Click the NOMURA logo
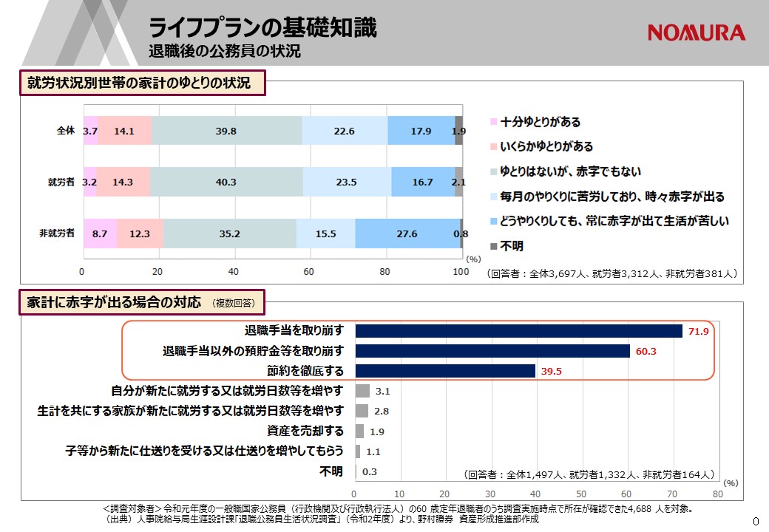The height and width of the screenshot is (532, 769). [x=697, y=33]
